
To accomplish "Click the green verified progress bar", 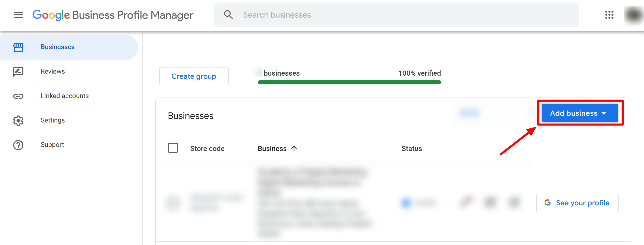I will coord(349,82).
